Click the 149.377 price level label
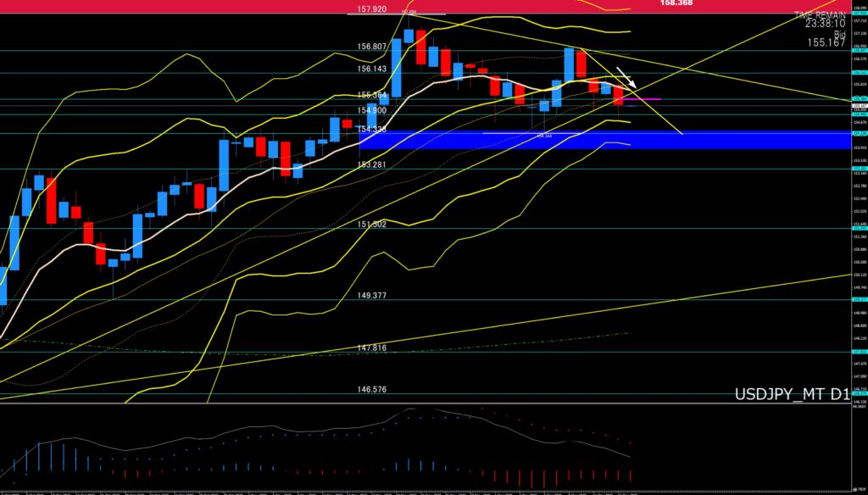Image resolution: width=868 pixels, height=495 pixels. (x=373, y=296)
